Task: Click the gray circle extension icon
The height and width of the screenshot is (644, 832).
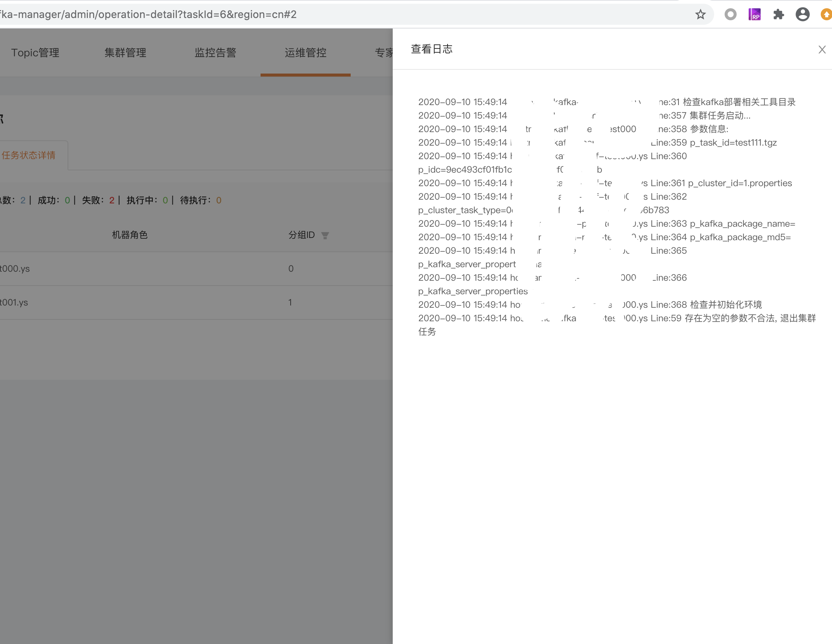Action: (x=730, y=15)
